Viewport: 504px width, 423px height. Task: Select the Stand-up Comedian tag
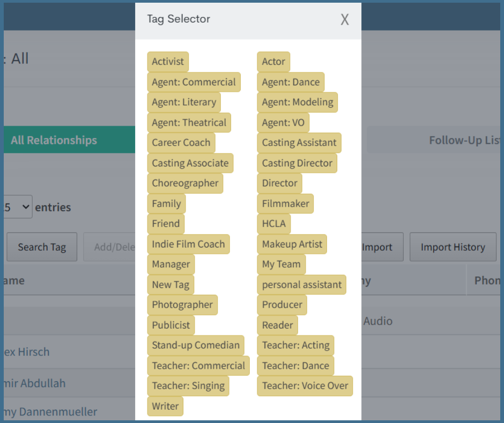click(196, 345)
